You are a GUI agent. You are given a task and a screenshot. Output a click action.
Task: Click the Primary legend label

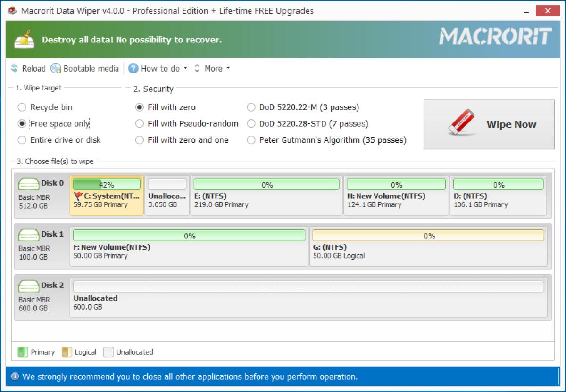click(x=42, y=352)
